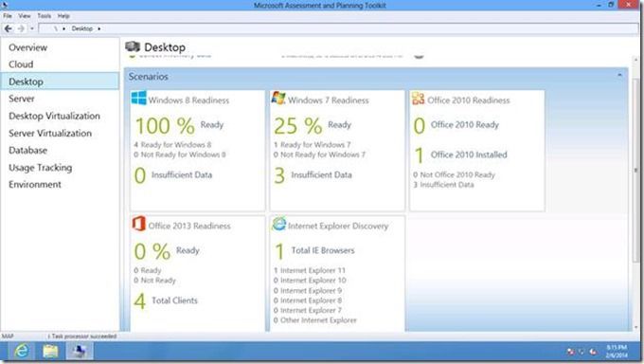Open the Office 2010 Readiness tile title
This screenshot has height=364, width=644.
point(468,100)
